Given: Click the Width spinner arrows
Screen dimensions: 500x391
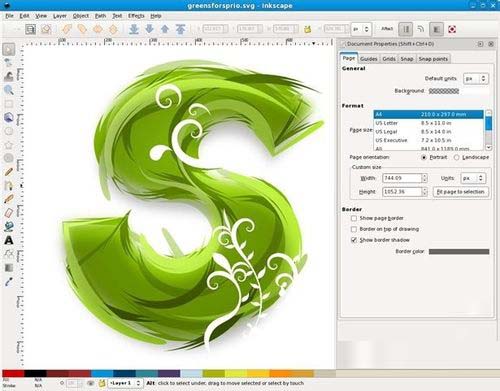Looking at the screenshot, I should pyautogui.click(x=424, y=178).
